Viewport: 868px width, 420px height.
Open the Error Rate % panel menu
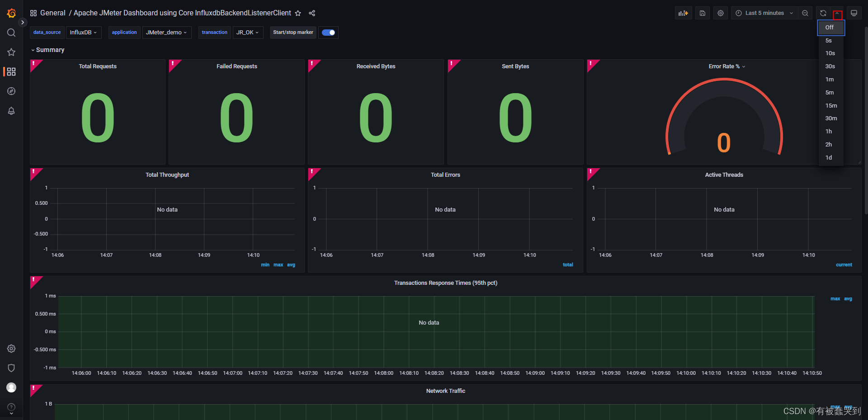tap(726, 66)
